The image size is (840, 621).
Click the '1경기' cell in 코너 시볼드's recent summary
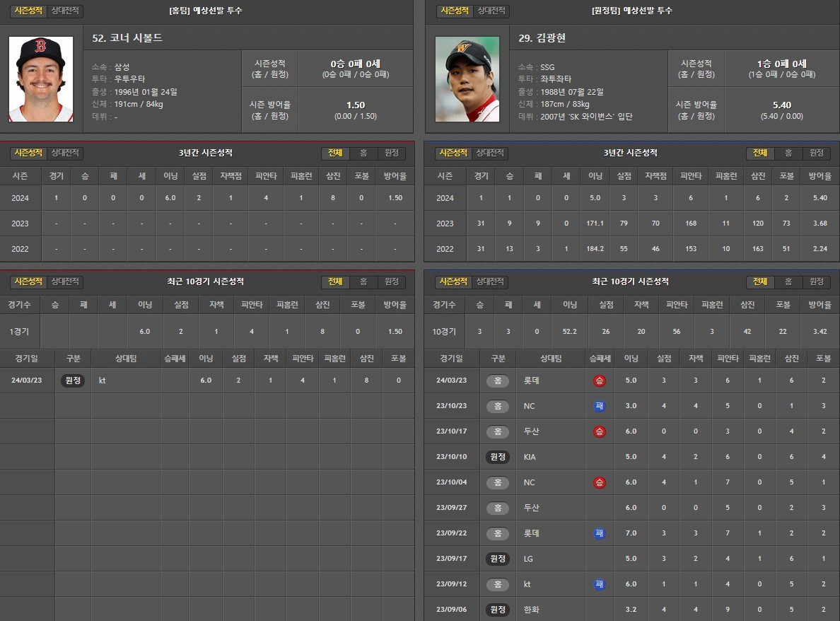coord(19,332)
